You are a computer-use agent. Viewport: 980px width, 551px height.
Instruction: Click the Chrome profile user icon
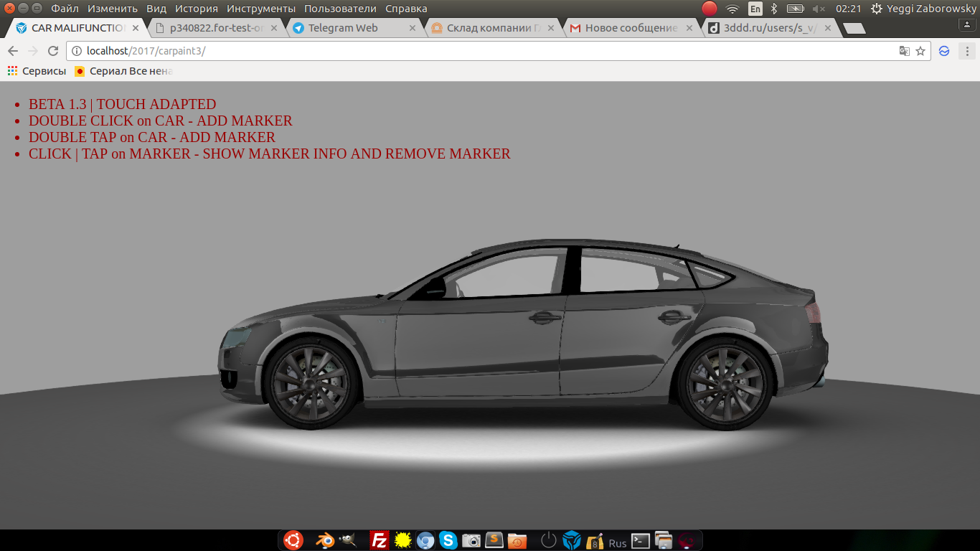966,24
